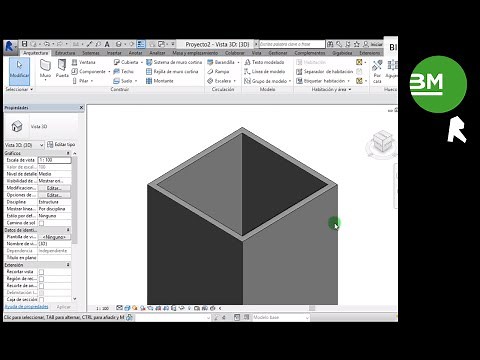Image resolution: width=480 pixels, height=360 pixels.
Task: Open the Anotar ribbon tab
Action: click(x=135, y=53)
